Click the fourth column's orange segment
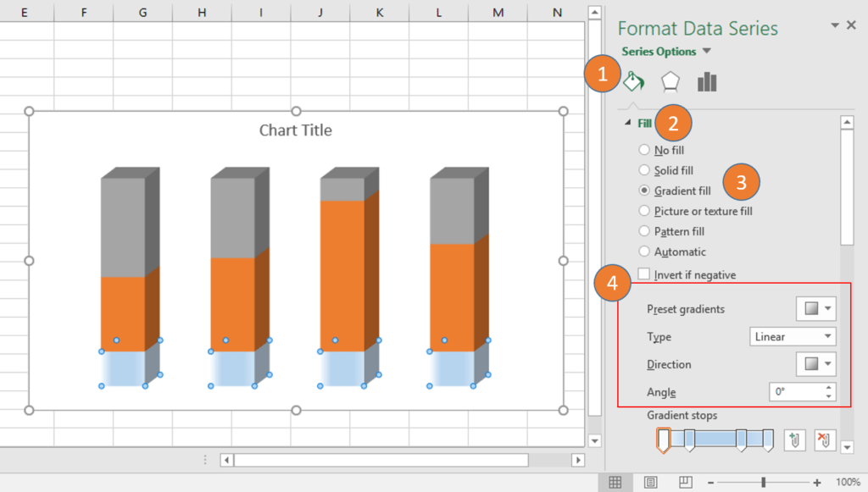Image resolution: width=868 pixels, height=492 pixels. (x=452, y=297)
